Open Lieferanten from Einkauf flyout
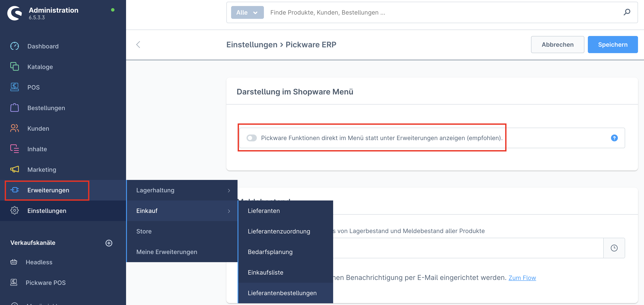The image size is (644, 305). (x=286, y=211)
